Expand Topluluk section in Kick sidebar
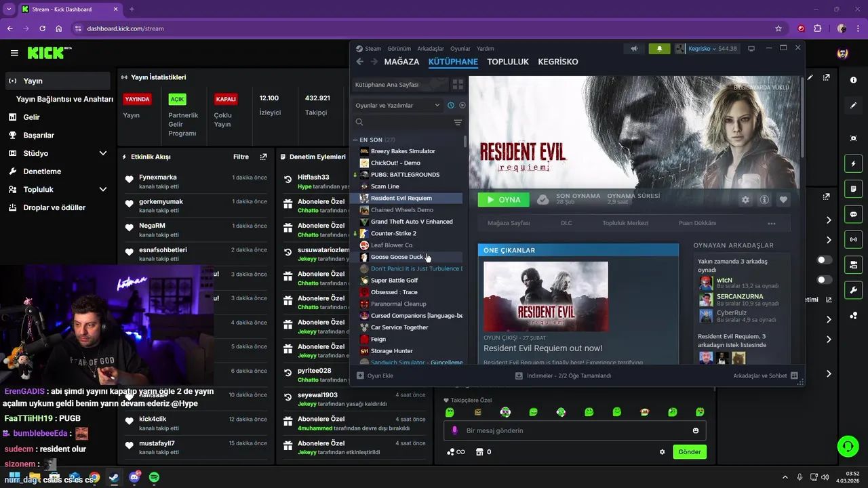Screen dimensions: 868x488 pos(103,189)
